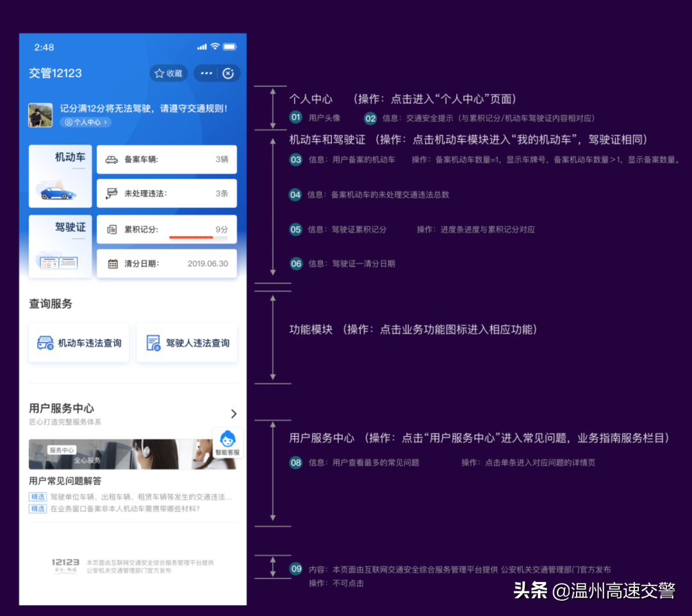Screen dimensions: 692x616
Task: Click the 累积记分 document icon
Action: 112,229
